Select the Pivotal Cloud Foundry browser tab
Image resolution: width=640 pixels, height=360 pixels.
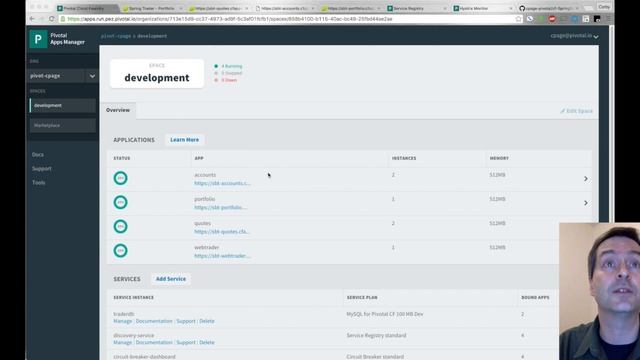(86, 8)
